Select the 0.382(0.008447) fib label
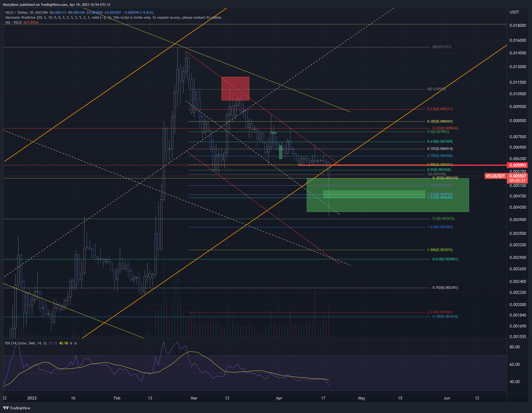532x413 pixels. (x=440, y=121)
